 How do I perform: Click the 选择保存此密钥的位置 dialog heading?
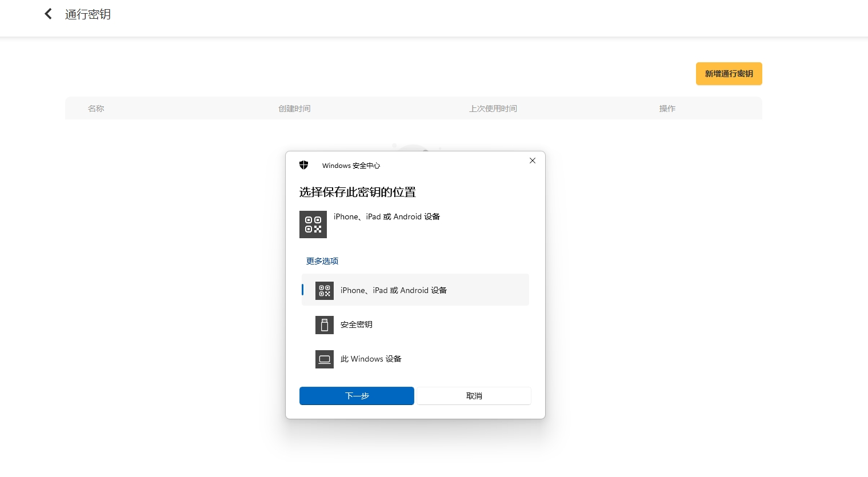pyautogui.click(x=358, y=193)
